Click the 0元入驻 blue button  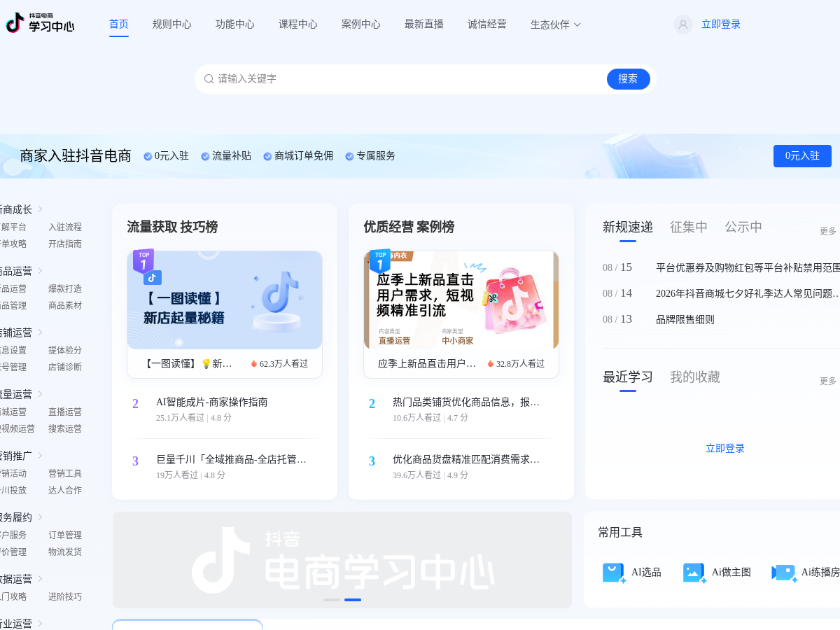(802, 156)
